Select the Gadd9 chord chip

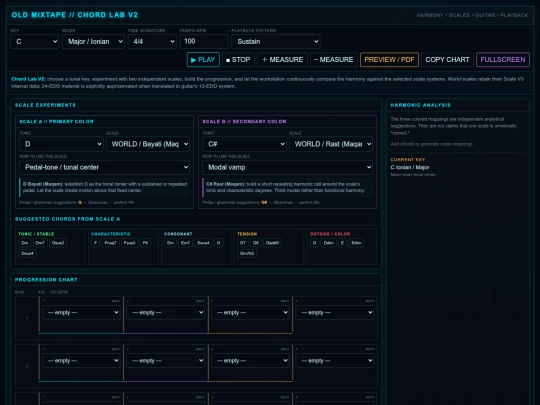coord(273,243)
